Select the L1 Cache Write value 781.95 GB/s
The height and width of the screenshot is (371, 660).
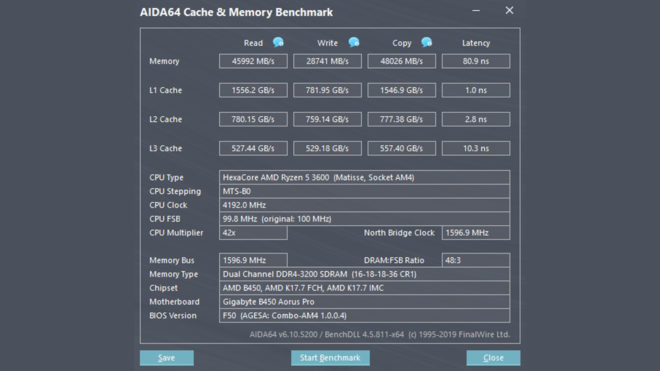pyautogui.click(x=327, y=90)
